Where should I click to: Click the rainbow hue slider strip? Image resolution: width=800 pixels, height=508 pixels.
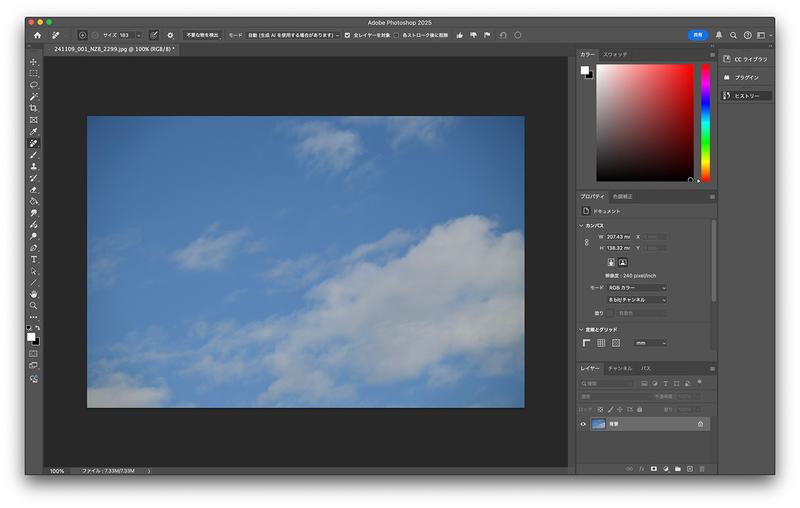pyautogui.click(x=705, y=122)
